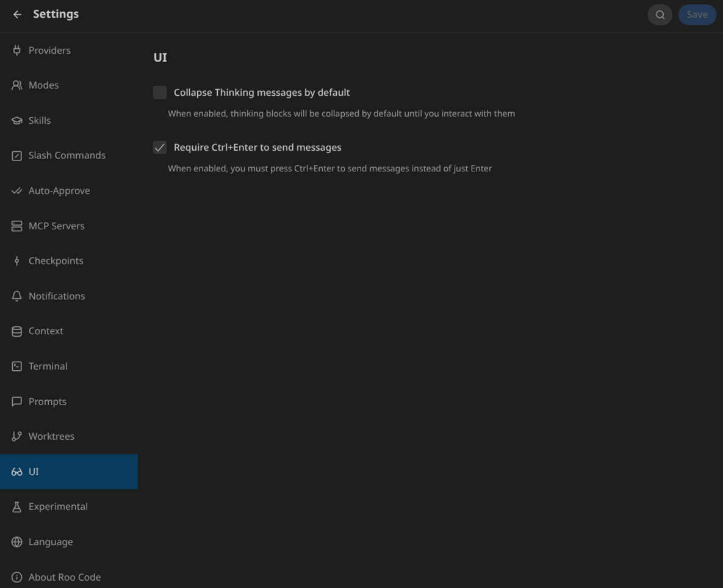
Task: Select the Auto-Approve double-checkmark icon
Action: click(x=16, y=190)
